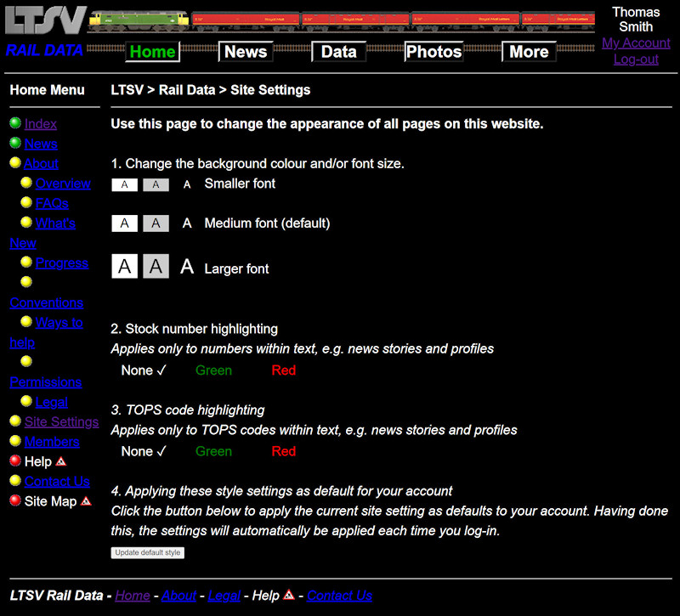Viewport: 680px width, 616px height.
Task: Keep stock number highlighting at None
Action: (137, 370)
